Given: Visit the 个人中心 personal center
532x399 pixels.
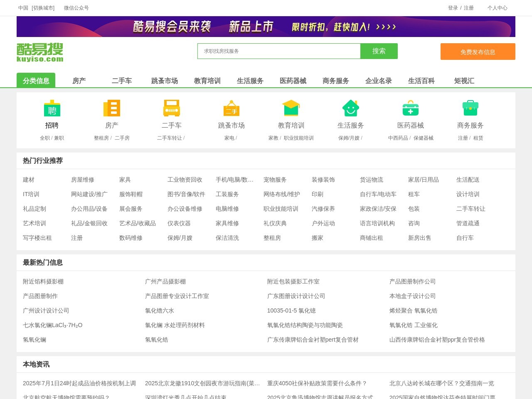Looking at the screenshot, I should coord(498,7).
